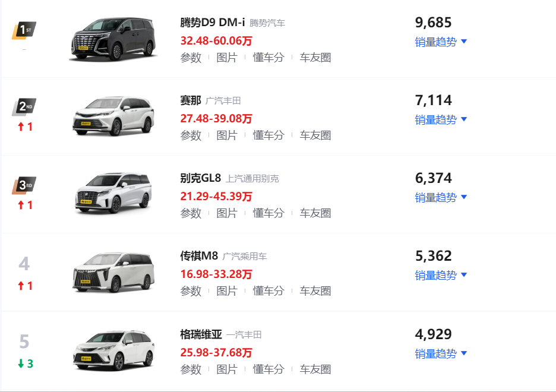Open the 腾势D9 DM-i car thumbnail
Screen dimensions: 556x392
point(113,40)
